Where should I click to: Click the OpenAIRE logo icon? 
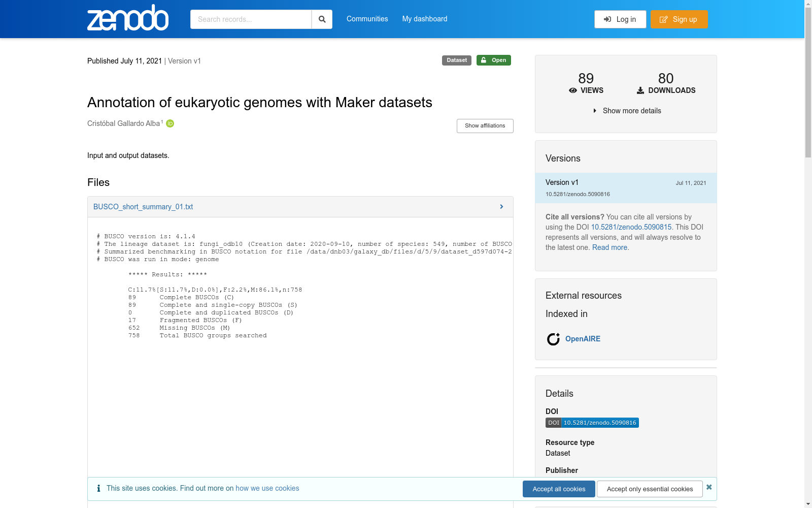click(x=553, y=339)
